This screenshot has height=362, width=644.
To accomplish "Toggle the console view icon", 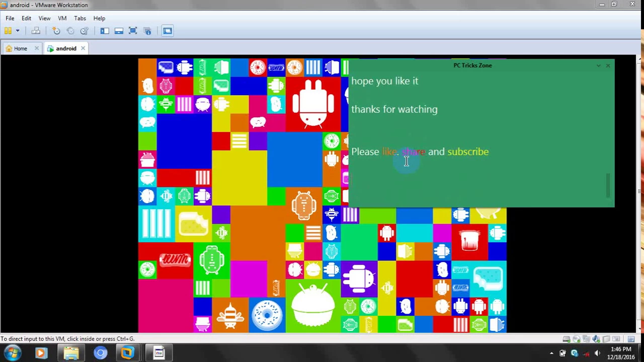I will pos(168,31).
